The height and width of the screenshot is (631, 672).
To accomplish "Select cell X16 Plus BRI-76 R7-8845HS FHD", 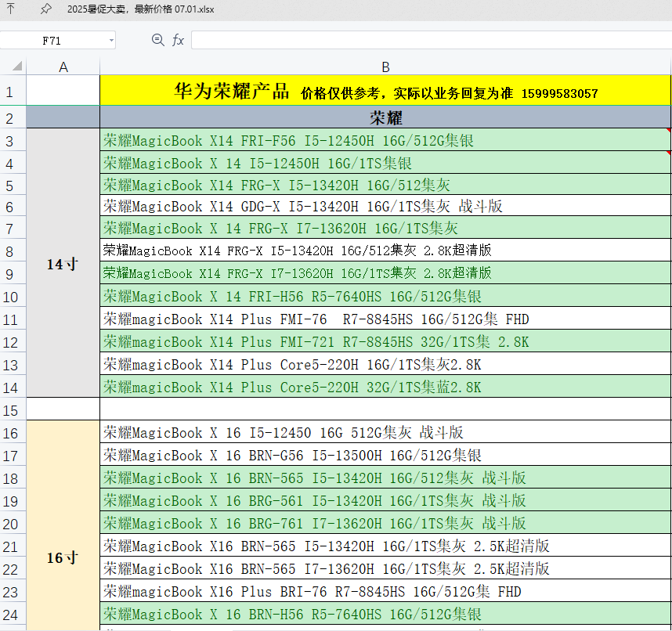I will click(x=385, y=591).
